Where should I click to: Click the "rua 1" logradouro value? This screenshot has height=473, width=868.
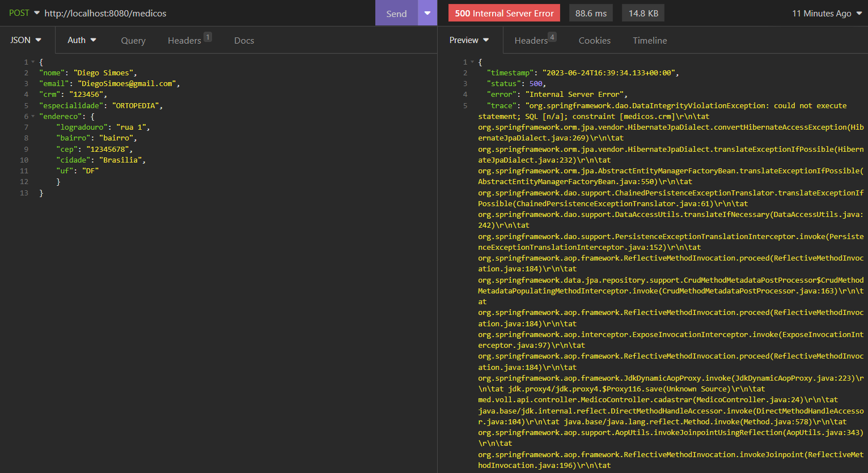click(131, 127)
